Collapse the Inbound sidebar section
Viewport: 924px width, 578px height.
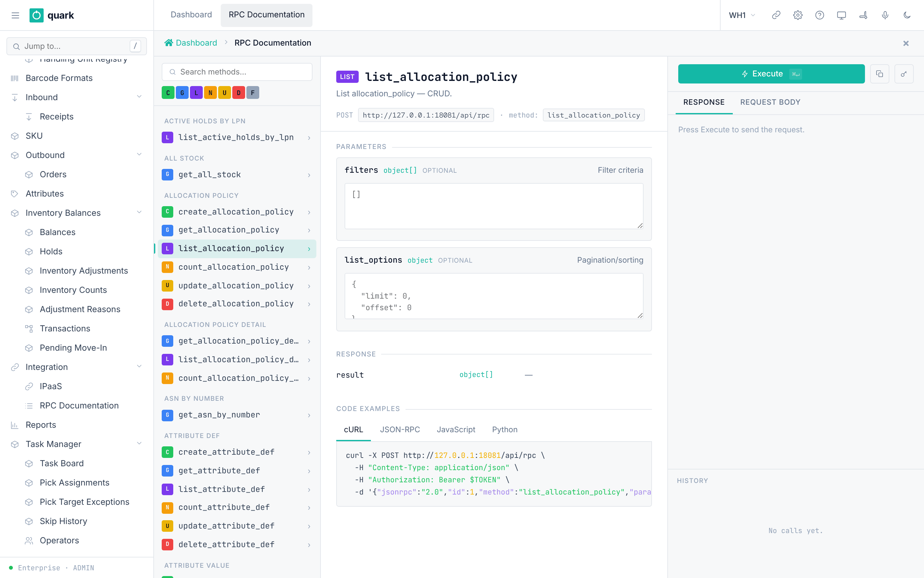tap(139, 97)
